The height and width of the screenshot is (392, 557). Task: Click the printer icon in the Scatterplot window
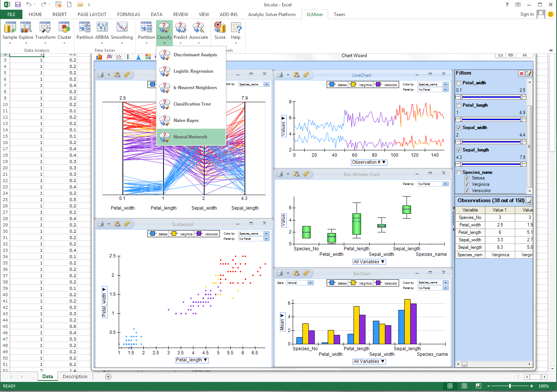click(100, 223)
